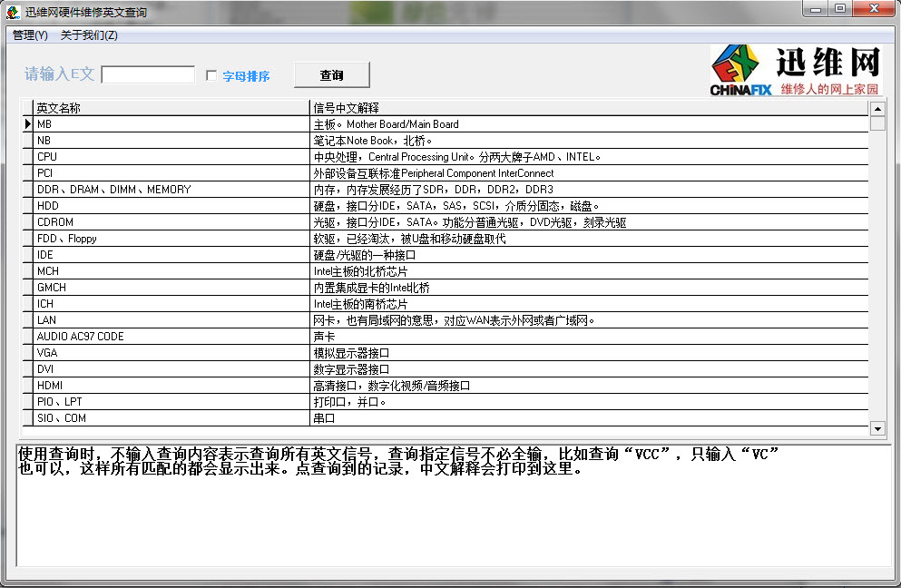Click the app icon in title bar

click(14, 12)
